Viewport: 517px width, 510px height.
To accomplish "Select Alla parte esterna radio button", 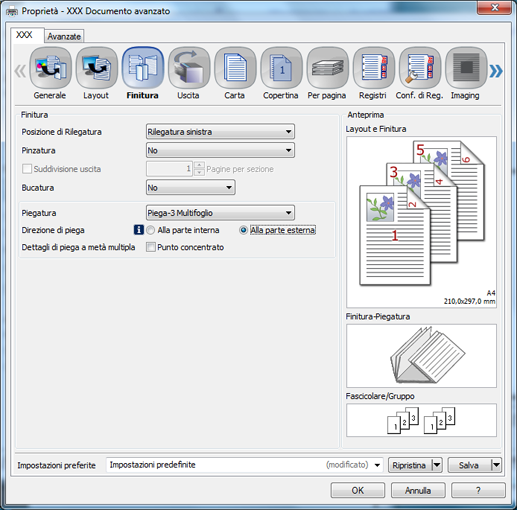I will click(243, 230).
